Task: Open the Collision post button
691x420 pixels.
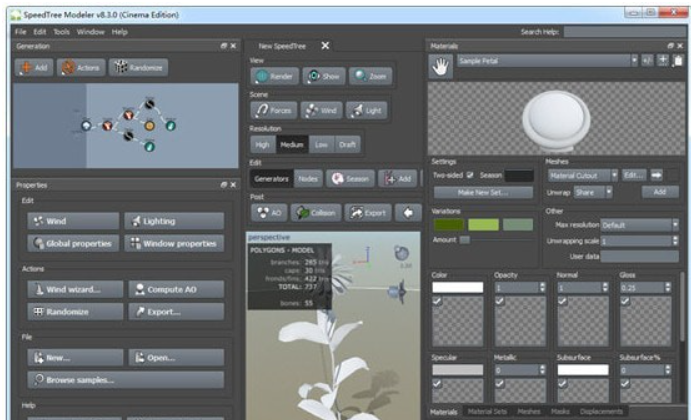Action: 316,213
